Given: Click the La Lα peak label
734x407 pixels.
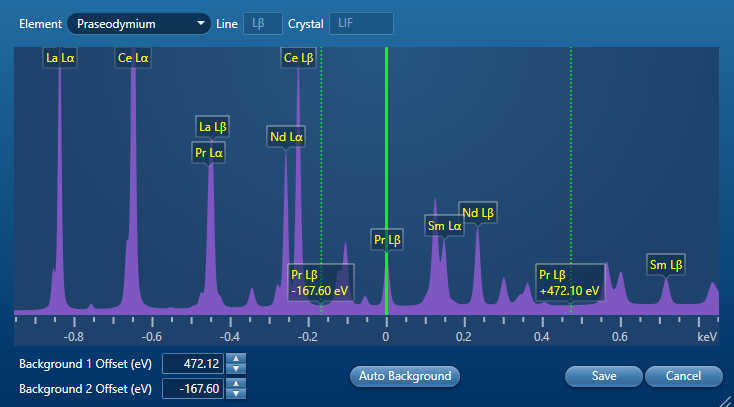Looking at the screenshot, I should point(61,58).
